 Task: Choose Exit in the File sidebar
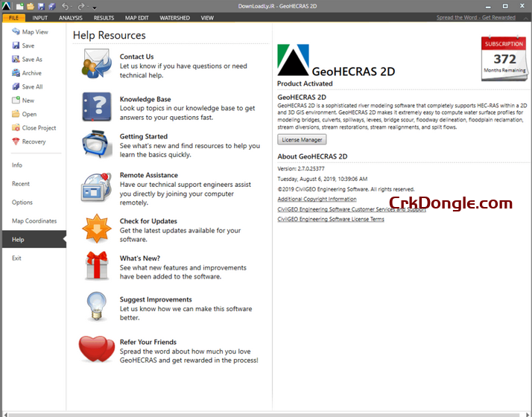click(x=16, y=258)
